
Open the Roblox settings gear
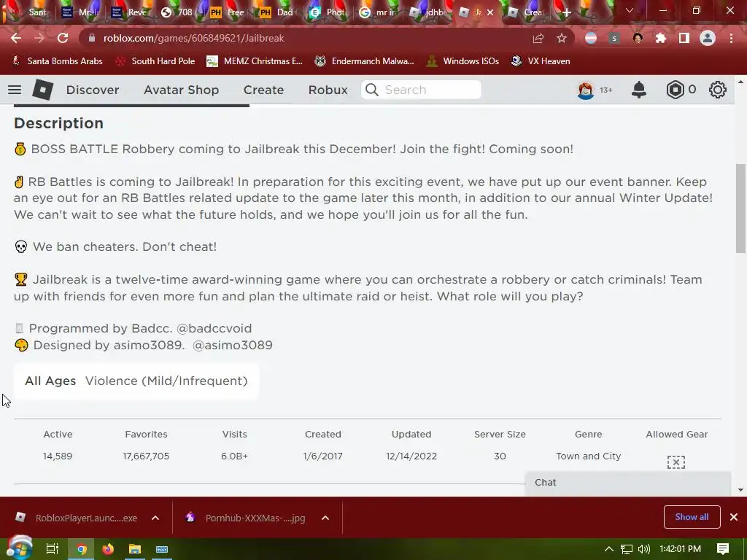[x=718, y=90]
